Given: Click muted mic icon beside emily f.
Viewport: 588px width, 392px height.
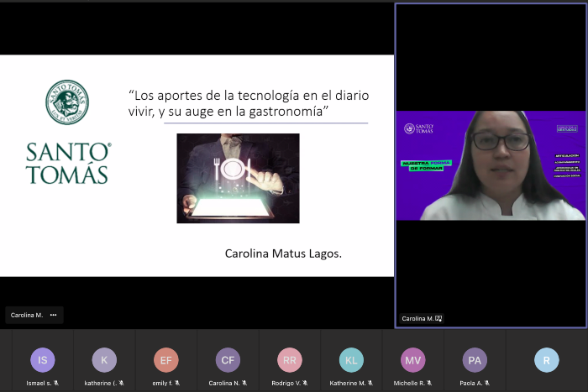Looking at the screenshot, I should click(177, 383).
